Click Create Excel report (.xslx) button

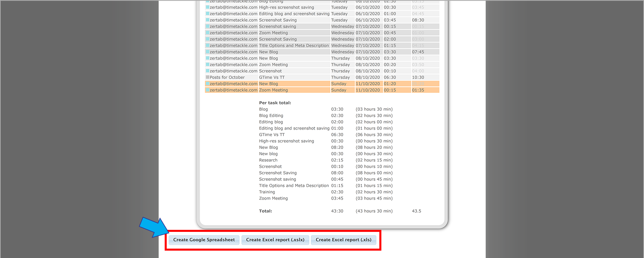coord(275,240)
